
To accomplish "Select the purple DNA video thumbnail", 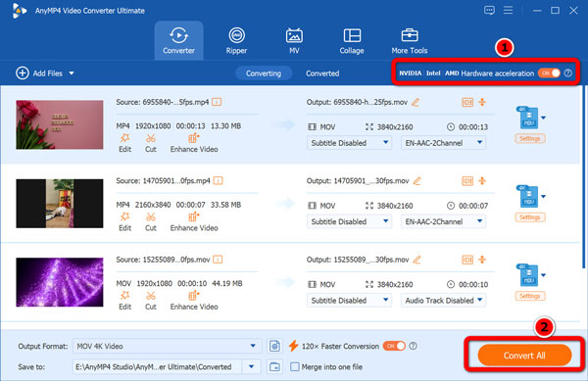I will (60, 282).
